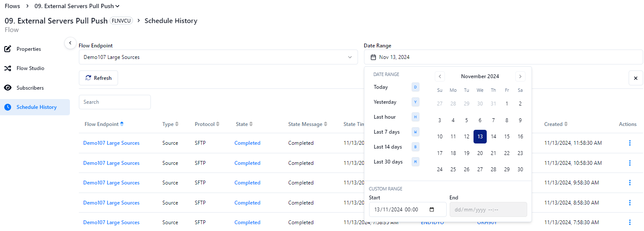The width and height of the screenshot is (644, 231).
Task: Select November 20 in the calendar
Action: click(480, 153)
